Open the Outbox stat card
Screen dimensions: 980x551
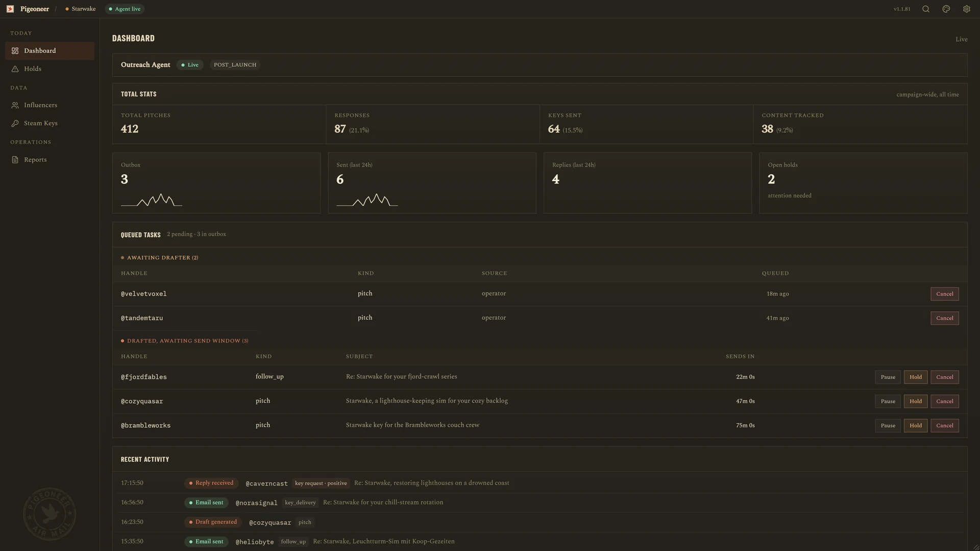point(216,183)
